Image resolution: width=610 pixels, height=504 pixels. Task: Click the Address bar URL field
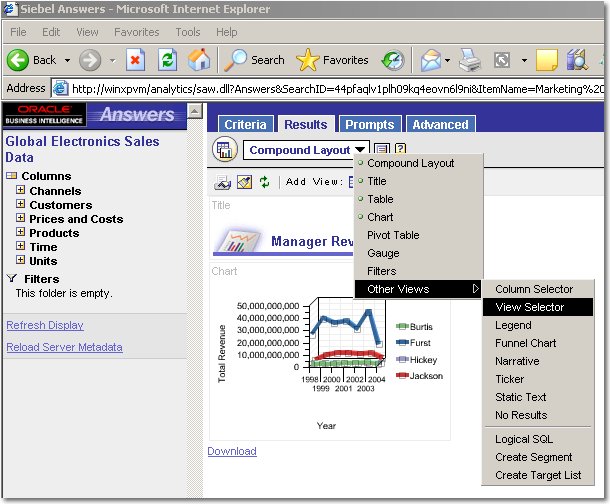tap(328, 89)
